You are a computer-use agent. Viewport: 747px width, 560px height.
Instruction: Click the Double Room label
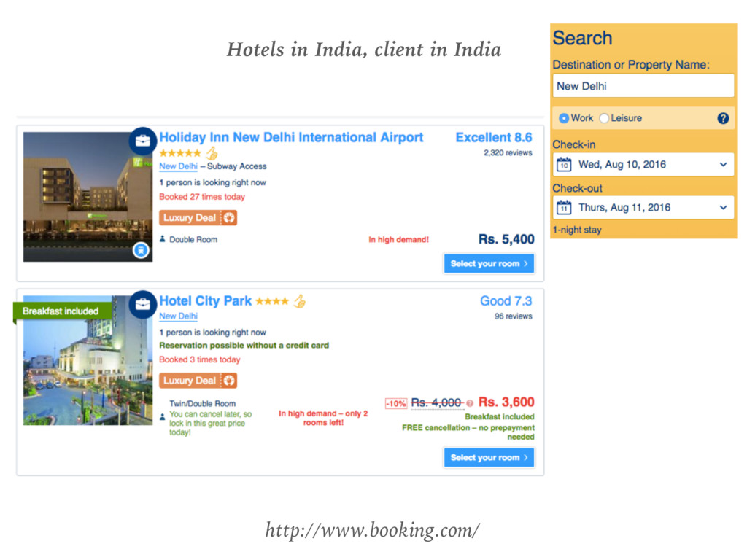[x=193, y=239]
